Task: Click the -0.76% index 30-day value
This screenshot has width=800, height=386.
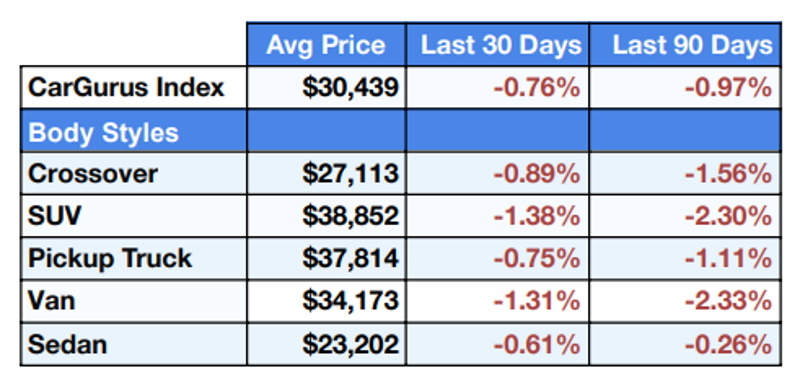Action: [536, 88]
